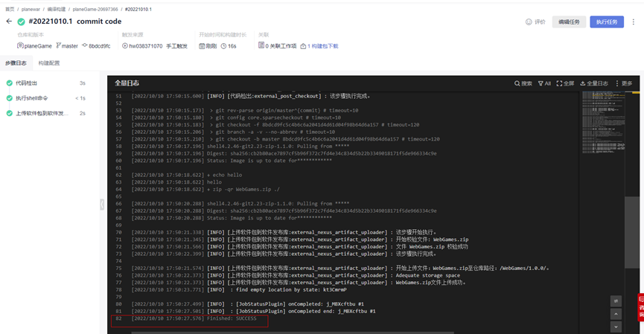Click the master branch label

[x=69, y=46]
